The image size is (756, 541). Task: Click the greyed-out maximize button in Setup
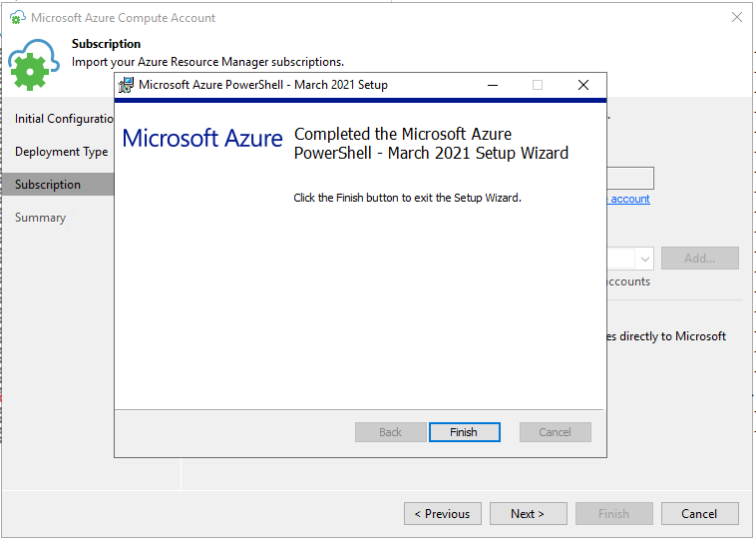tap(538, 85)
